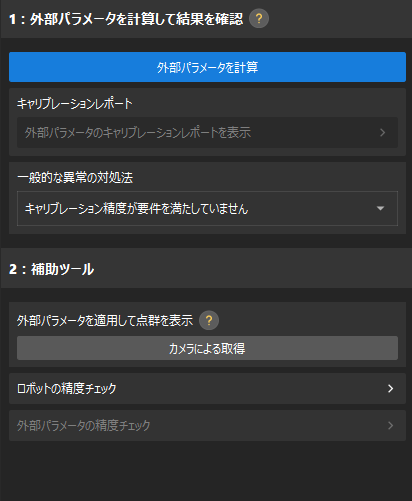Click the help icon beside the section 1 title

click(x=259, y=19)
